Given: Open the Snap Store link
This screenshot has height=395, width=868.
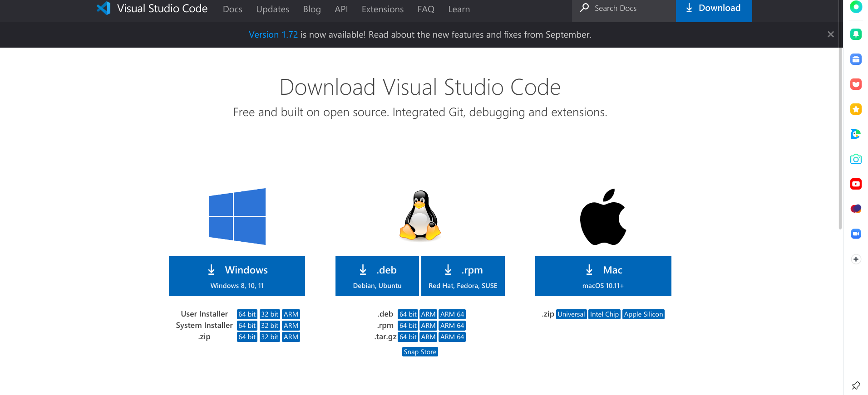Looking at the screenshot, I should point(420,352).
